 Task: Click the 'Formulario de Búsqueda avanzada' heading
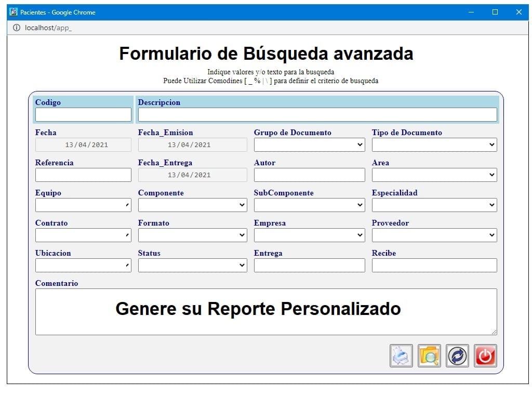tap(266, 54)
